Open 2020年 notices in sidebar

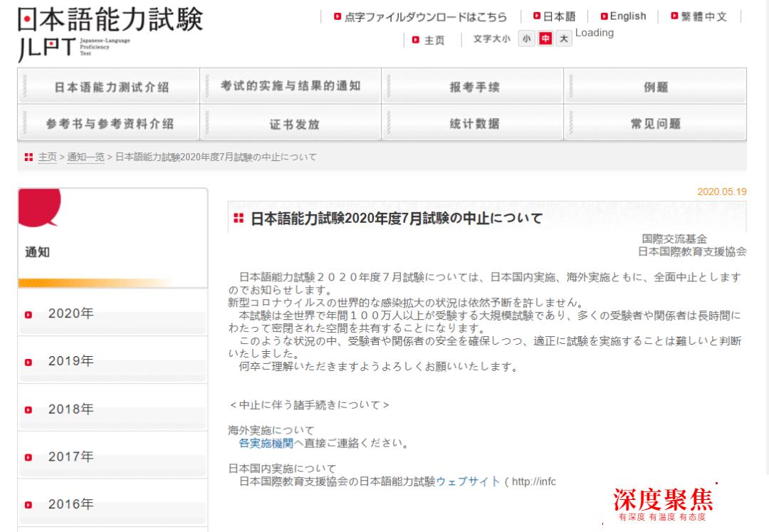click(113, 313)
